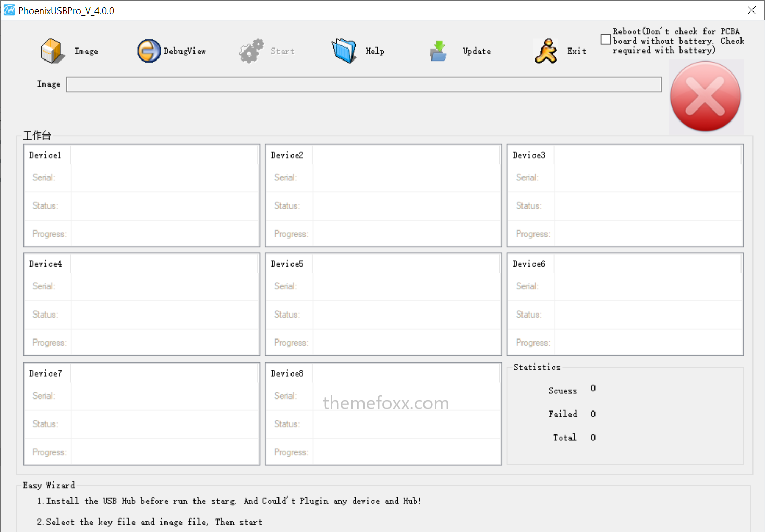The image size is (765, 532).
Task: Click the Progress label under Device5
Action: coord(292,343)
